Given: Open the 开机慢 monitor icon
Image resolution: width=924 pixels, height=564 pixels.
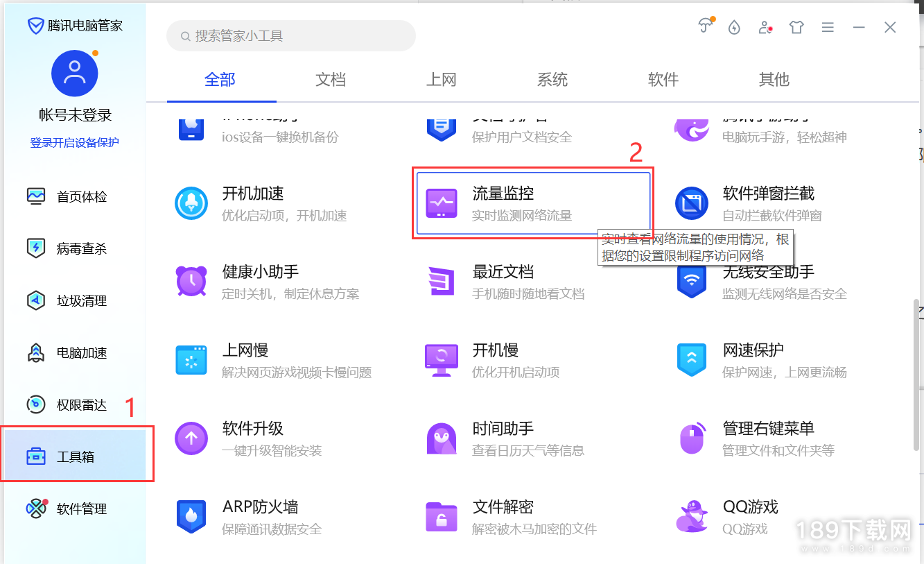Looking at the screenshot, I should tap(442, 359).
